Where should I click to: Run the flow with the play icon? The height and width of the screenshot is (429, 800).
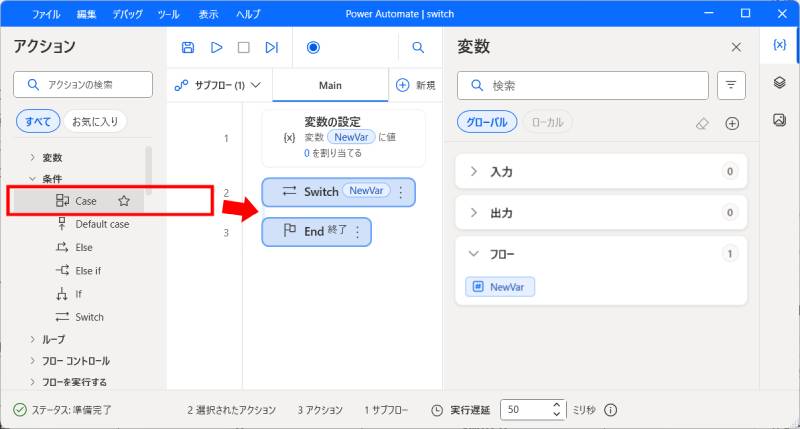click(x=216, y=47)
